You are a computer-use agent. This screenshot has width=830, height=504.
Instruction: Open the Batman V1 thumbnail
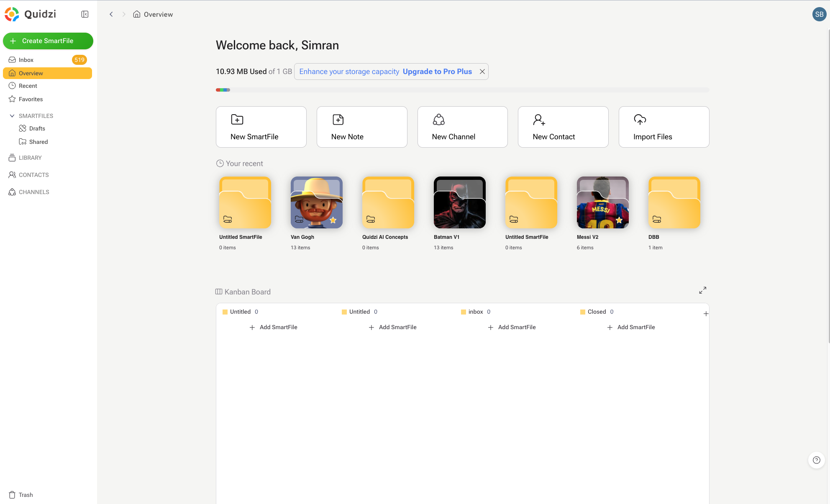click(x=459, y=202)
